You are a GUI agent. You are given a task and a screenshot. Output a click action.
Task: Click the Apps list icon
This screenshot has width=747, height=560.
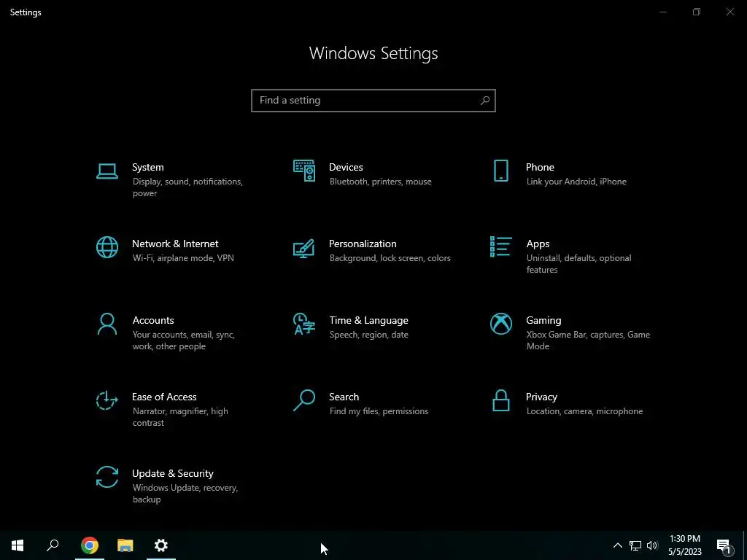coord(500,246)
